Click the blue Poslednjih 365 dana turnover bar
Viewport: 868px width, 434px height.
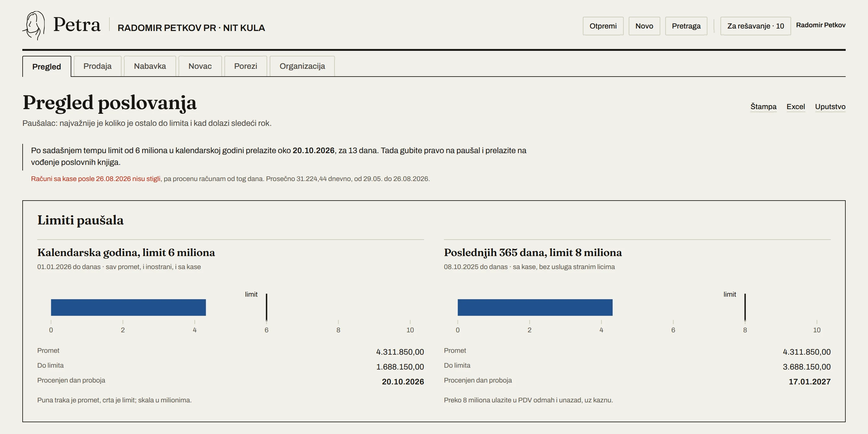coord(535,307)
